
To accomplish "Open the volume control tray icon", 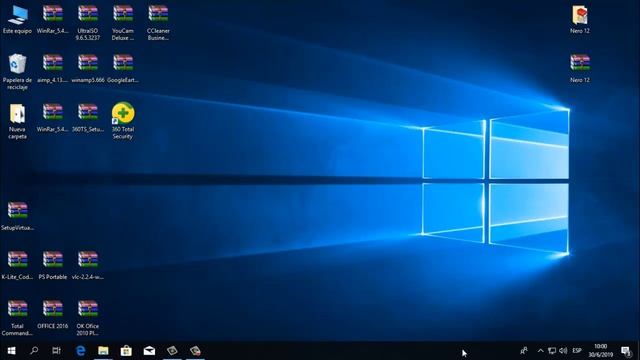I will [563, 351].
